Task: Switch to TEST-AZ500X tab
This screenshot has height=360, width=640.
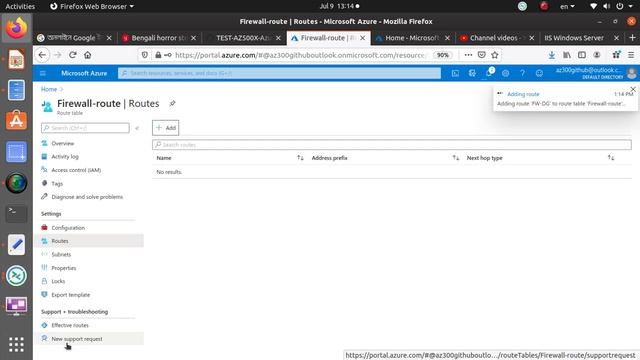Action: (x=243, y=38)
